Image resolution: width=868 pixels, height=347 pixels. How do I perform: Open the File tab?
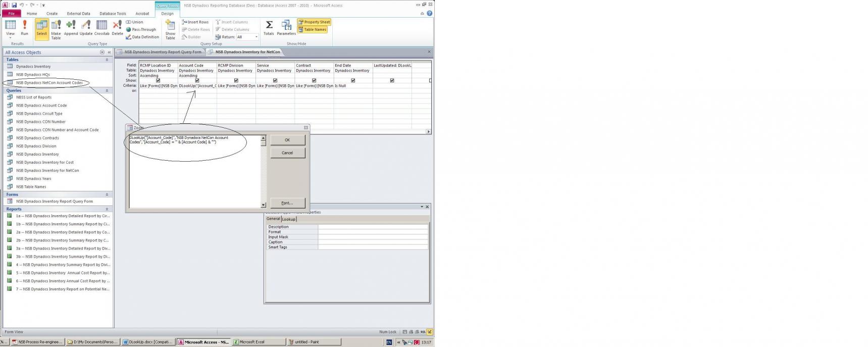point(11,14)
